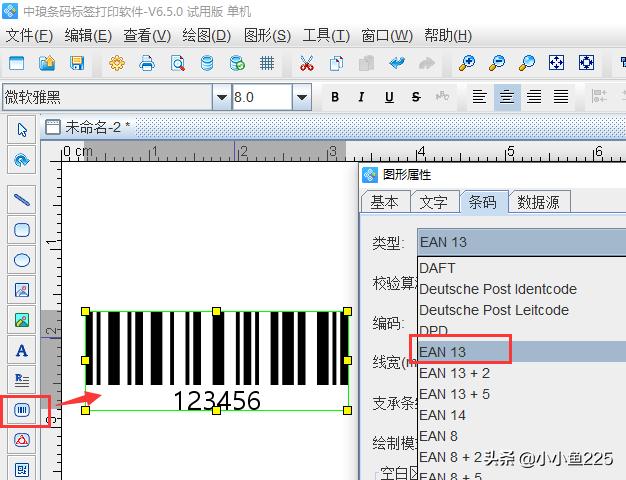This screenshot has width=626, height=480.
Task: Click the zoom out magnifier icon
Action: [497, 63]
